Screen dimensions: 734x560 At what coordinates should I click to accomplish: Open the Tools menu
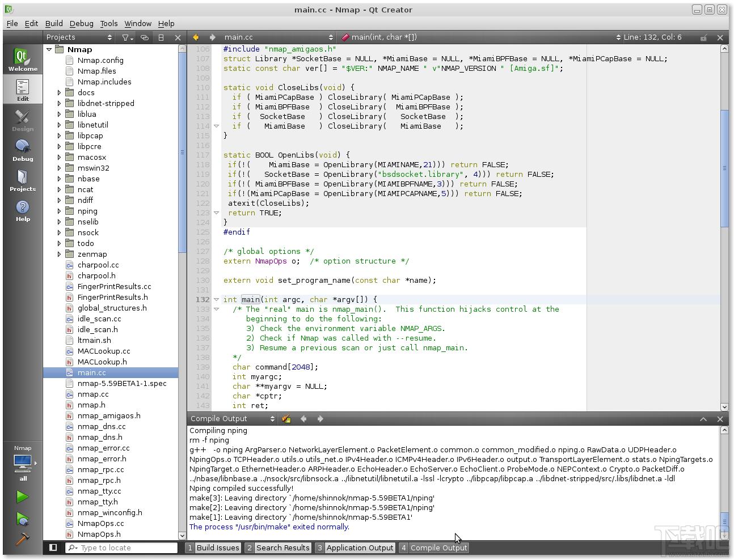(109, 23)
